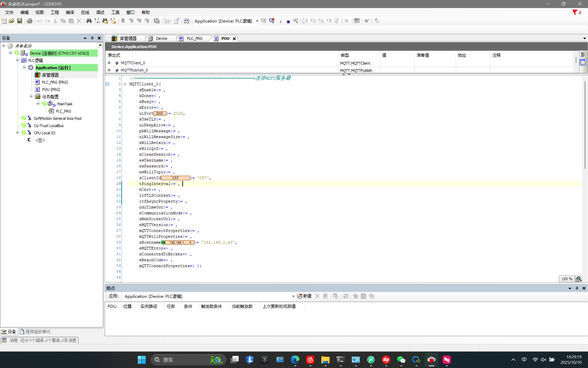
Task: Collapse the MQTTClient_0 code block fold marker
Action: 107,84
